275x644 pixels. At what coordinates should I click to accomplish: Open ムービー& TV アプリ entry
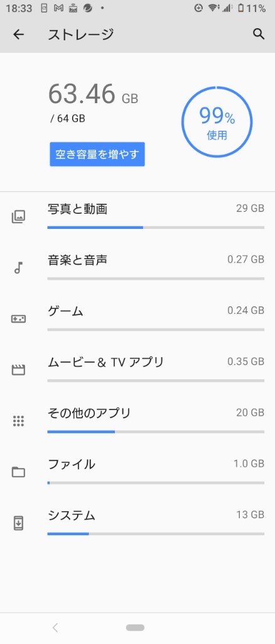(137, 370)
